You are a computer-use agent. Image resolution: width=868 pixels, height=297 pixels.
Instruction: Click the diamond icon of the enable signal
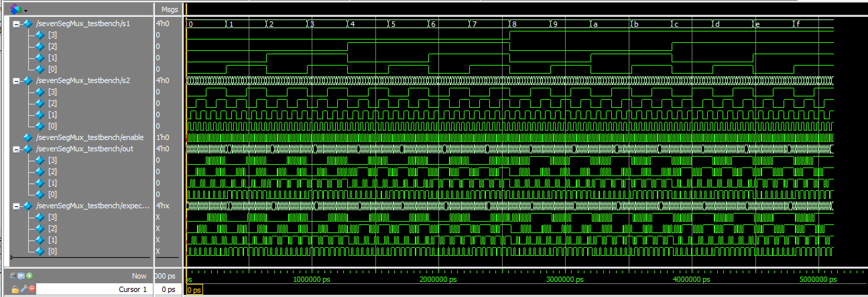27,137
